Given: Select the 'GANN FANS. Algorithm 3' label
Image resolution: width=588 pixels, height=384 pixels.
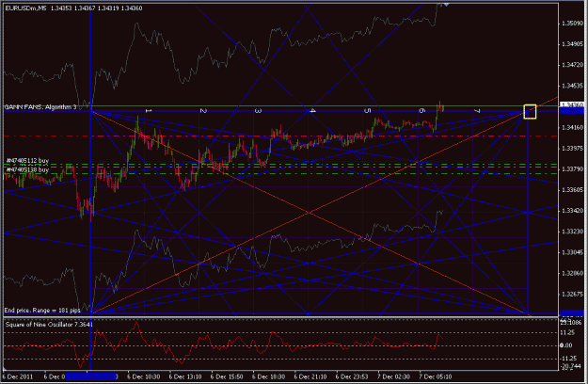Looking at the screenshot, I should [x=40, y=107].
